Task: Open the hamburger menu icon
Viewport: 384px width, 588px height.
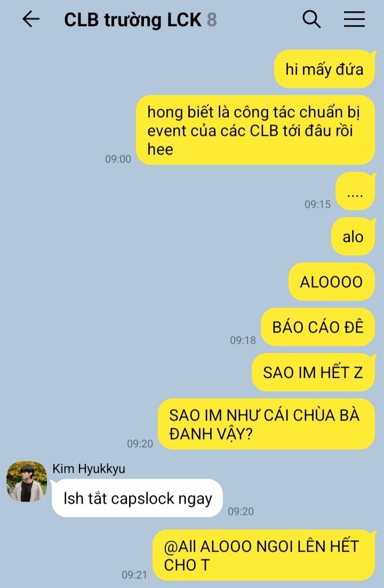Action: click(354, 19)
